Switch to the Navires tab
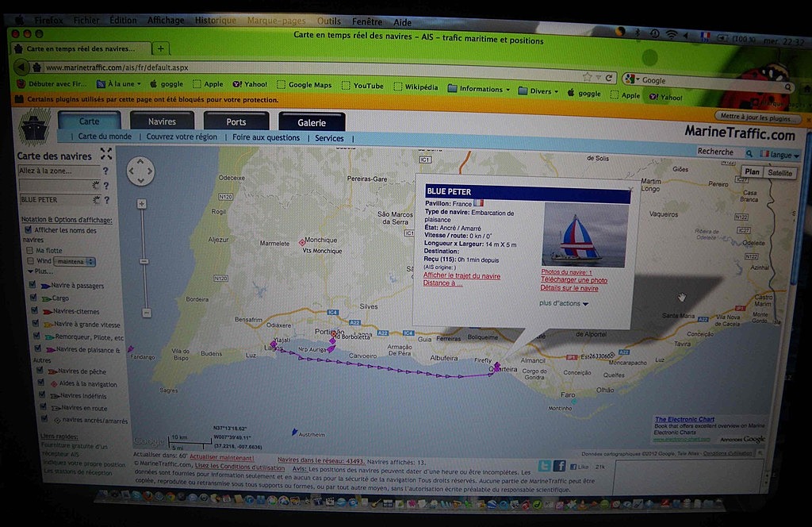The width and height of the screenshot is (812, 527). point(162,121)
